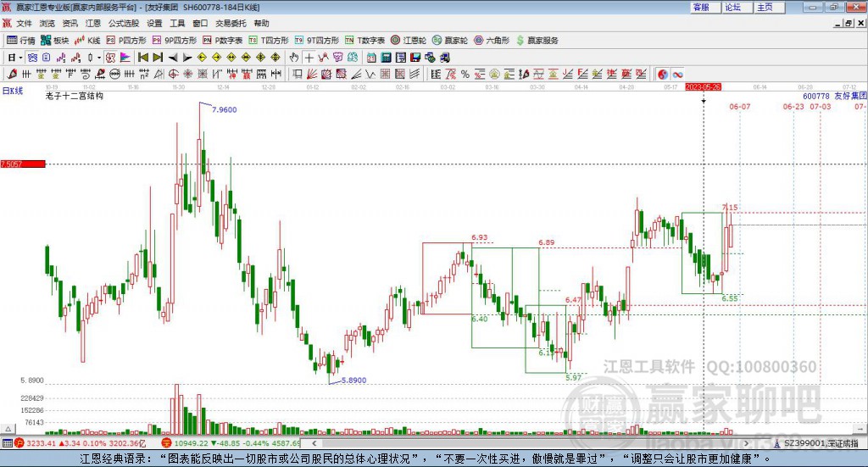This screenshot has width=868, height=467.
Task: Click the Shanghai index 3233.41 status entry
Action: [81, 443]
